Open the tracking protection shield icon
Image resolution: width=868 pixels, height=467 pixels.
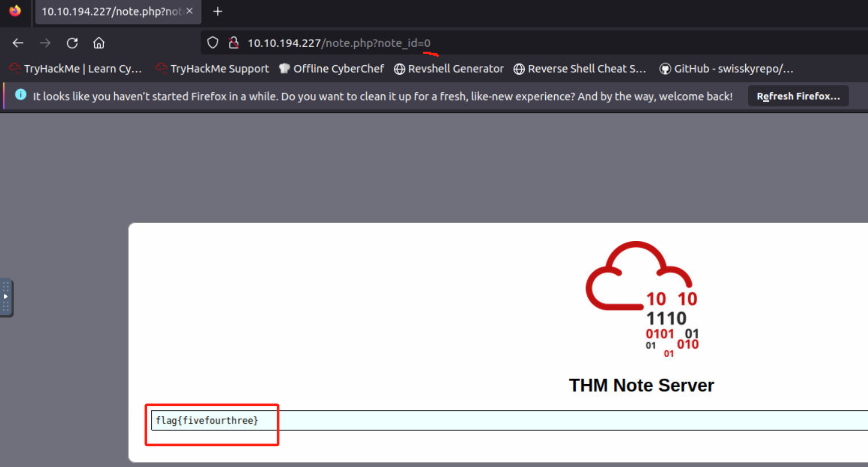[212, 43]
